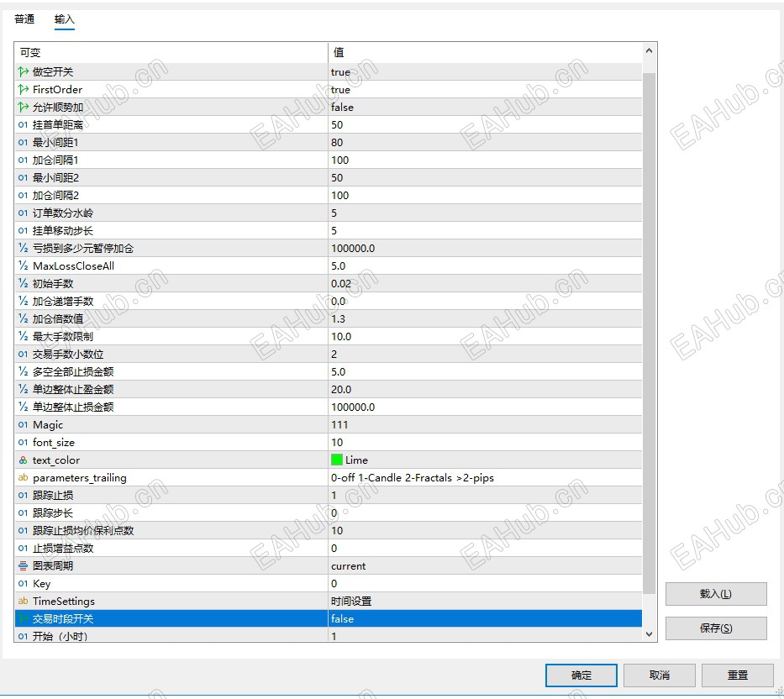The width and height of the screenshot is (784, 699).
Task: Click the integer icon beside 跟踪止损
Action: coord(23,495)
